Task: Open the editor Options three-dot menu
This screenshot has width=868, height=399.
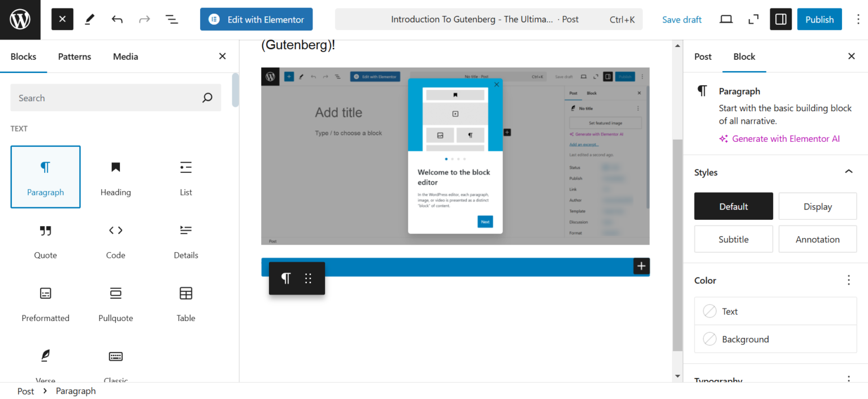Action: pyautogui.click(x=858, y=19)
